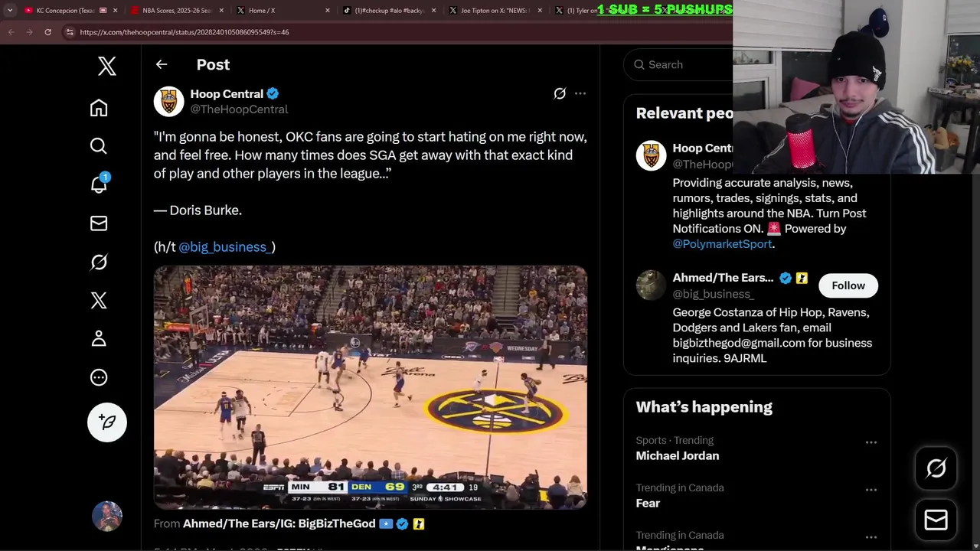This screenshot has width=980, height=551.
Task: Open @big_business_ mention link in post
Action: [x=224, y=247]
